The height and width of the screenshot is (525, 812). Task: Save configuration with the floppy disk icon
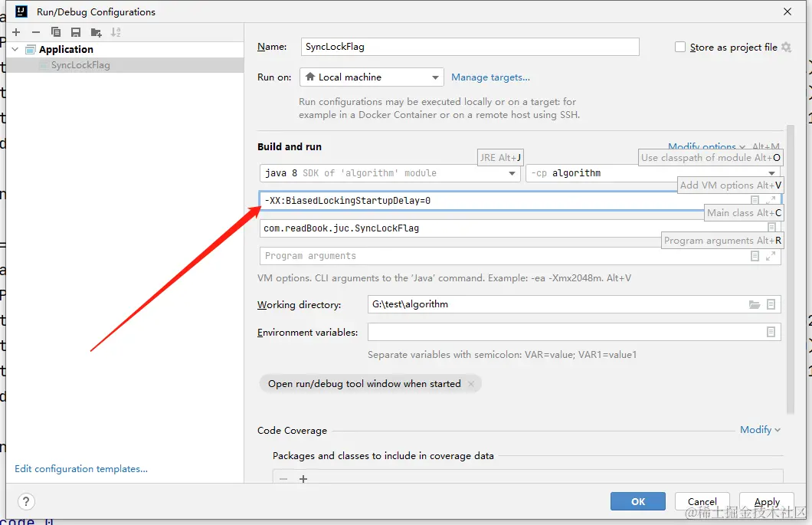tap(76, 32)
